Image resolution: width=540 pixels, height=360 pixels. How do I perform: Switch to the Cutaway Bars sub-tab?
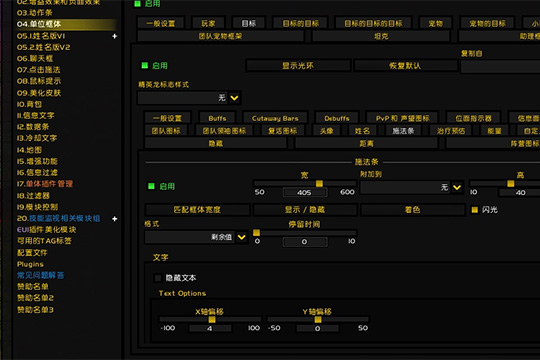tap(275, 118)
